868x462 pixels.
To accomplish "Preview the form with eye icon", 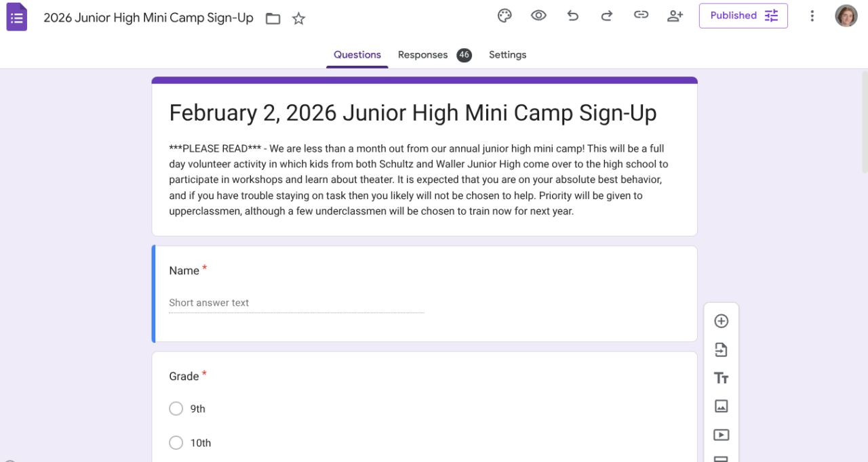I will pos(538,16).
